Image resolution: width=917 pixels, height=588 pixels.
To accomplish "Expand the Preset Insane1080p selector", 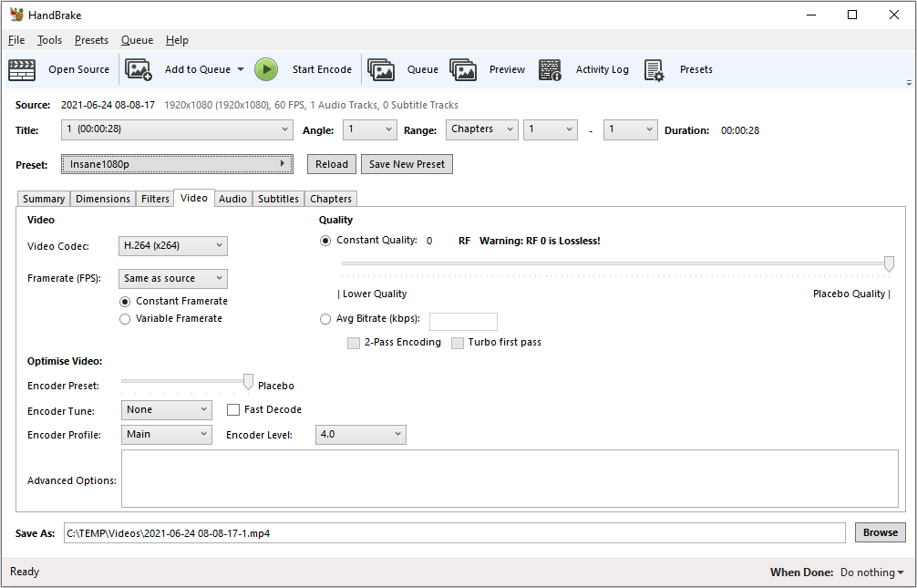I will [177, 164].
